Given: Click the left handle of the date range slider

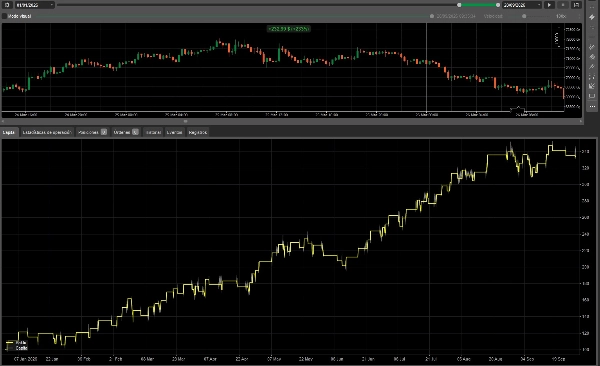Looking at the screenshot, I should point(459,5).
